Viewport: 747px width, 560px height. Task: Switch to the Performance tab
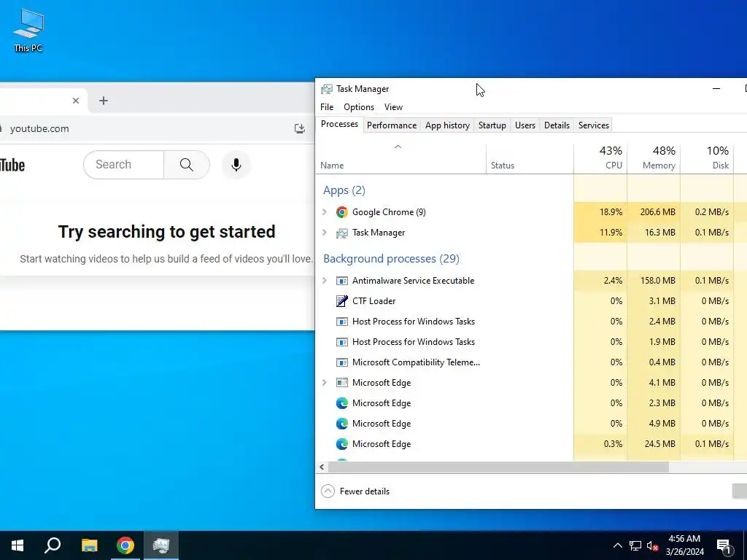coord(392,125)
